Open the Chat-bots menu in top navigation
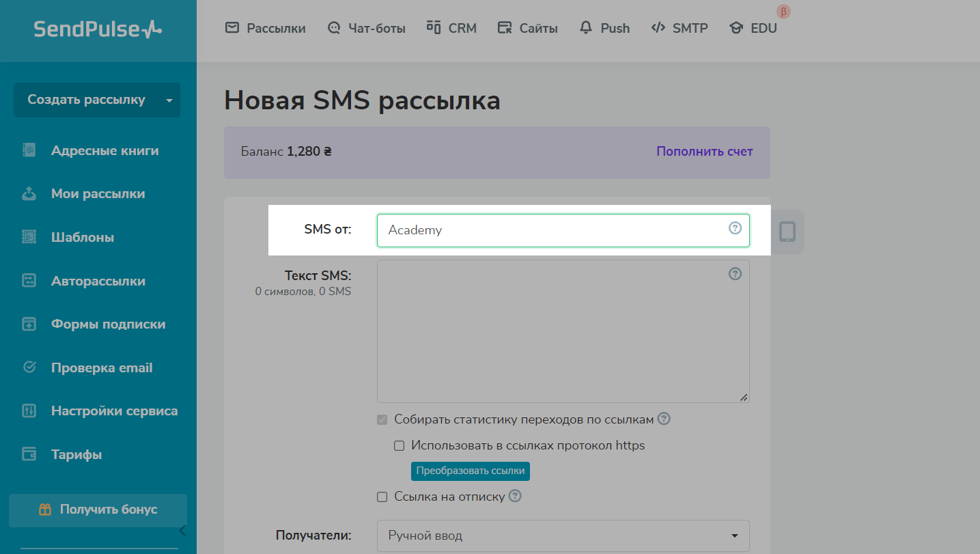 pos(366,28)
